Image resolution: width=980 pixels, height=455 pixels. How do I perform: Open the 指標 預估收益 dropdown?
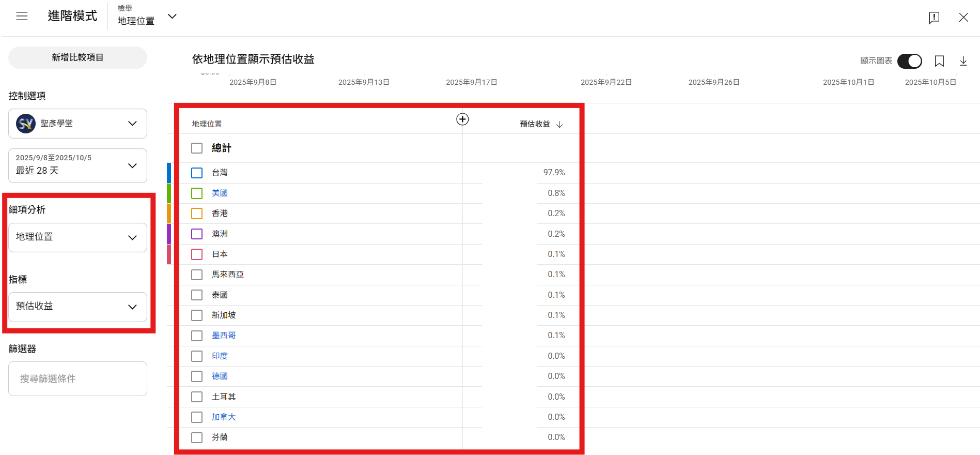77,307
